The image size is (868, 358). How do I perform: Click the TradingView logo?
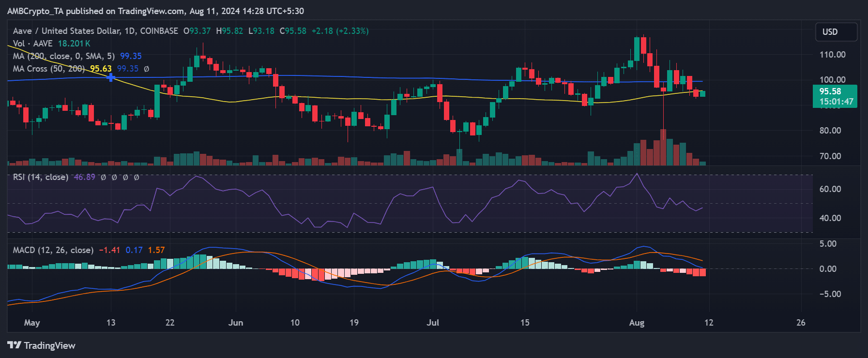[42, 345]
